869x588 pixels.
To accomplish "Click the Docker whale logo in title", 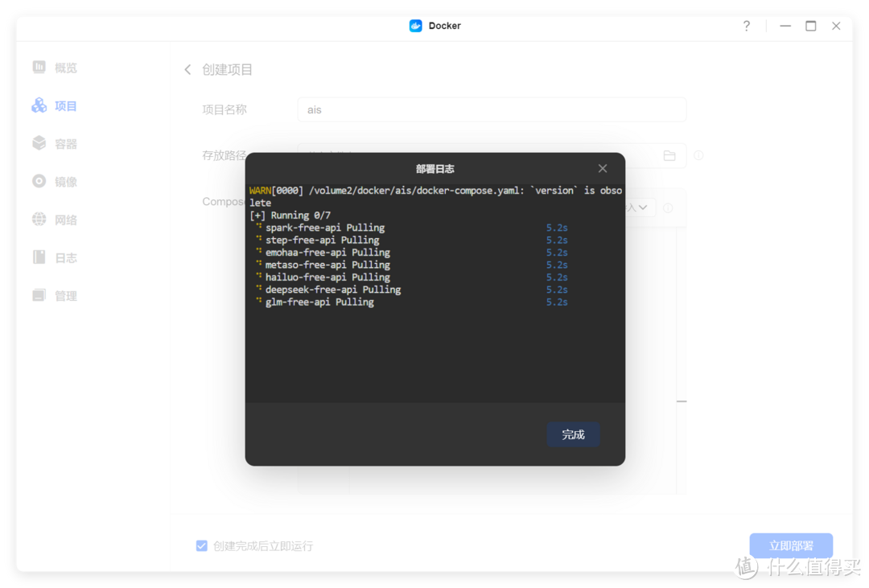I will pos(416,26).
